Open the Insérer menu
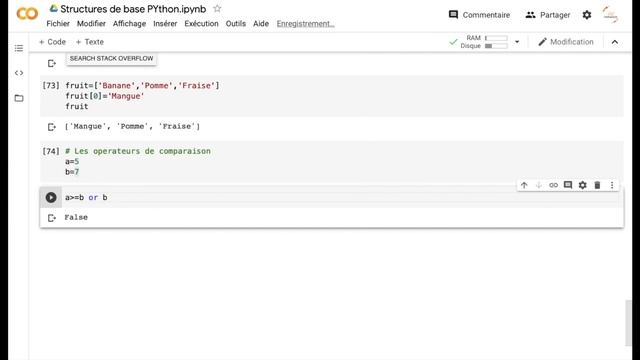This screenshot has height=360, width=640. 165,24
